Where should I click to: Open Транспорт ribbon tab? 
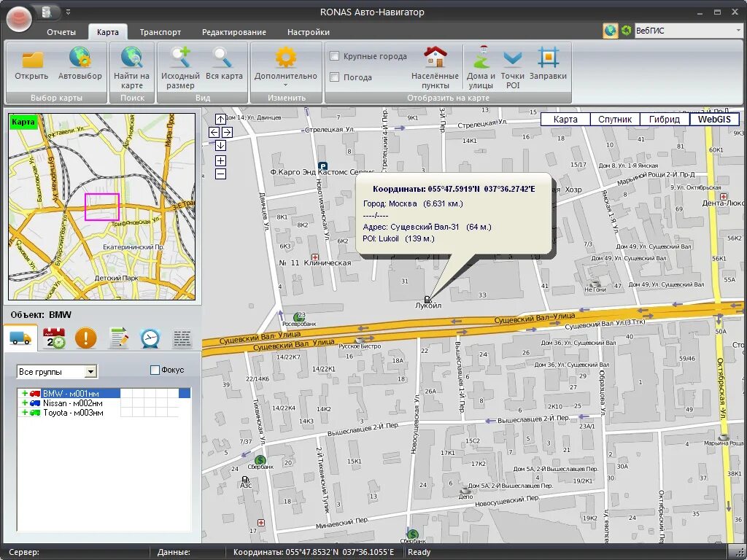[160, 32]
